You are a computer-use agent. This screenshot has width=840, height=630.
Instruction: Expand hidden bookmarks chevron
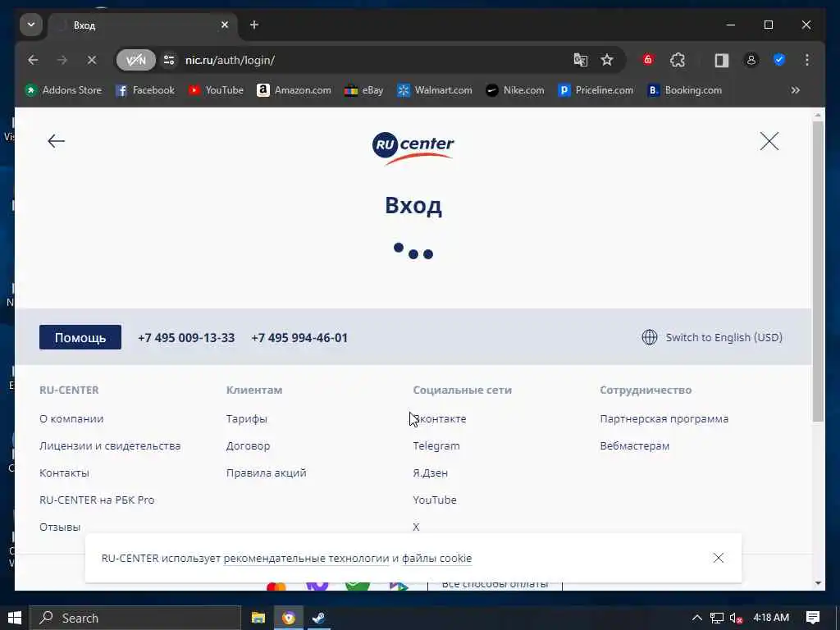pyautogui.click(x=796, y=90)
